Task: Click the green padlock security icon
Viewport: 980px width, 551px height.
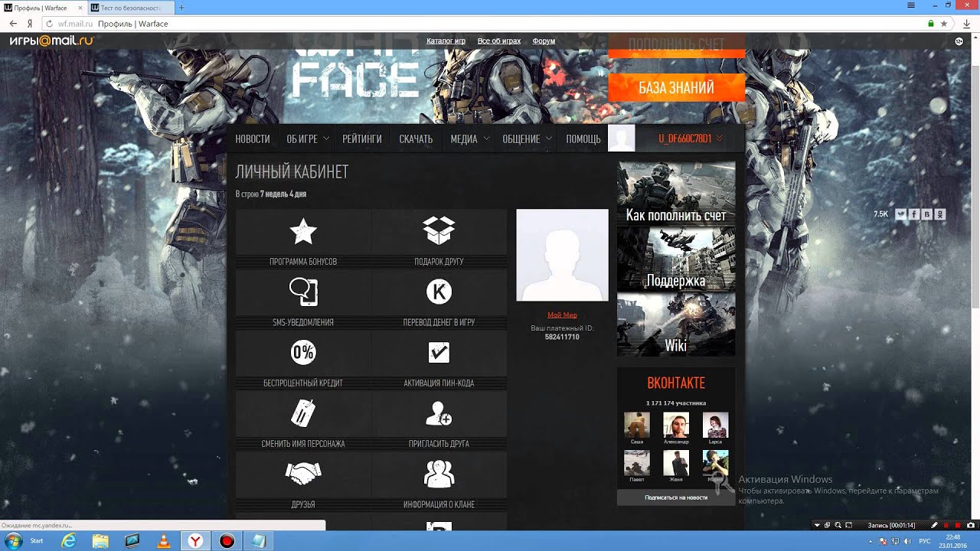Action: click(930, 24)
